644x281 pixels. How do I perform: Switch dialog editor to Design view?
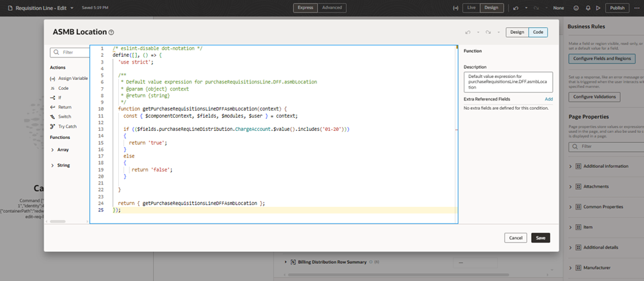(517, 32)
